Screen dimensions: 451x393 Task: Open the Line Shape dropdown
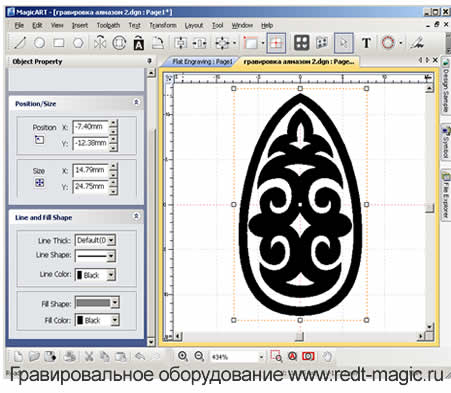coord(111,256)
